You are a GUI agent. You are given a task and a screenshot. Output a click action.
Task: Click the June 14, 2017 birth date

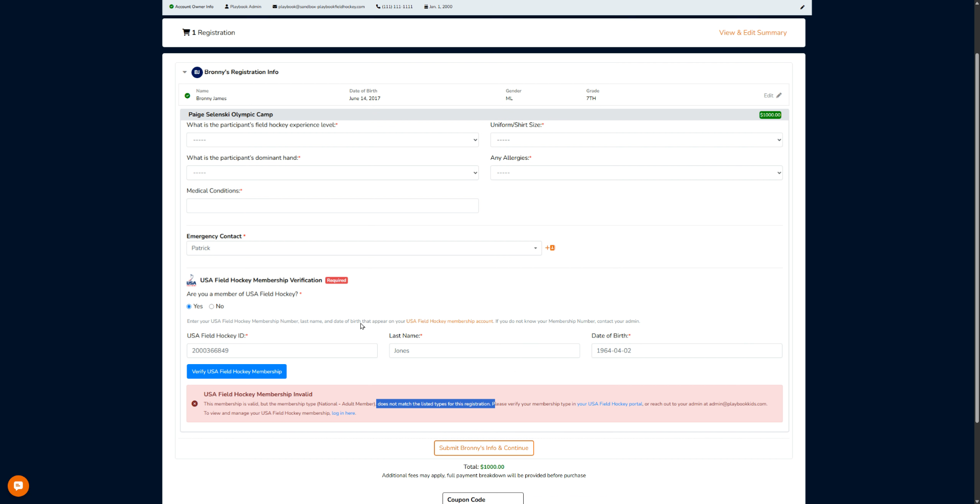(x=364, y=99)
